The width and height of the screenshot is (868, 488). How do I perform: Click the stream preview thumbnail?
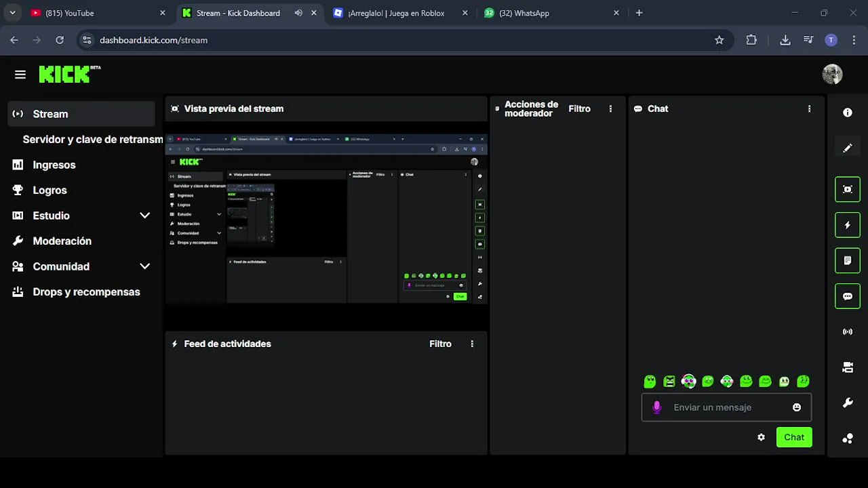click(326, 218)
